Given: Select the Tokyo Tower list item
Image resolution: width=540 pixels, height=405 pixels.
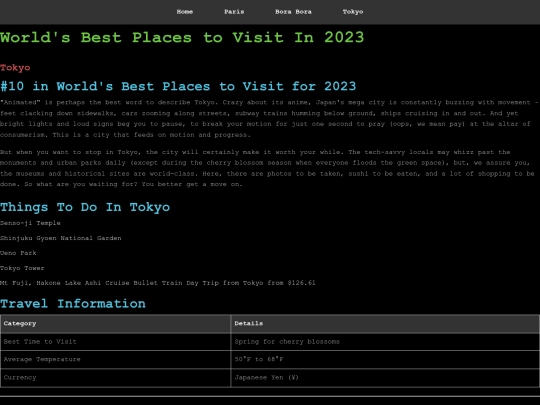Looking at the screenshot, I should tap(22, 268).
